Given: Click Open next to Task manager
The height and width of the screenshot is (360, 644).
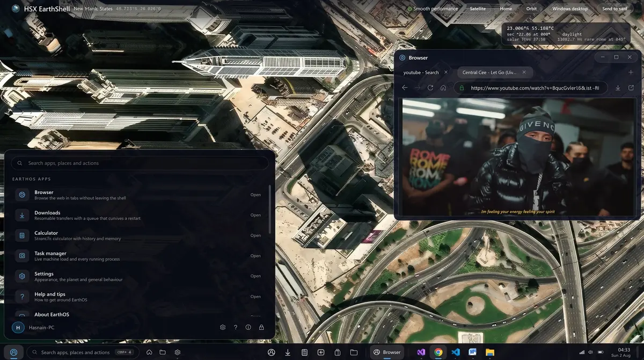Looking at the screenshot, I should [x=255, y=256].
